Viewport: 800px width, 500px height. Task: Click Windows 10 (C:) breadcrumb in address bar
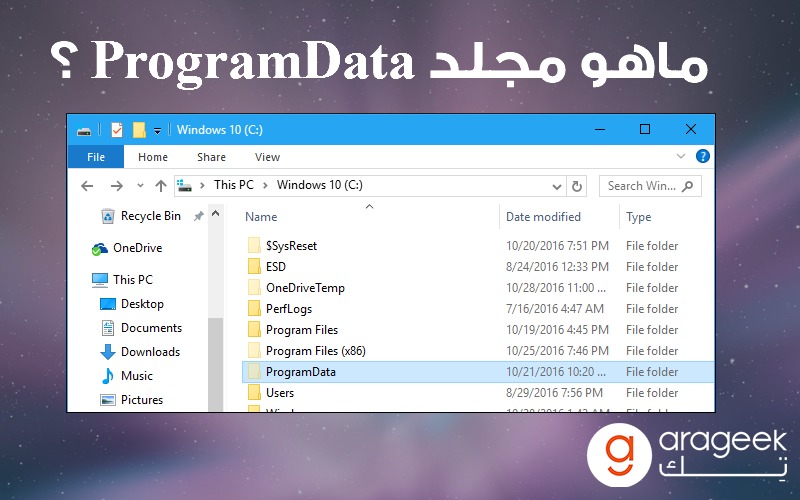coord(319,185)
